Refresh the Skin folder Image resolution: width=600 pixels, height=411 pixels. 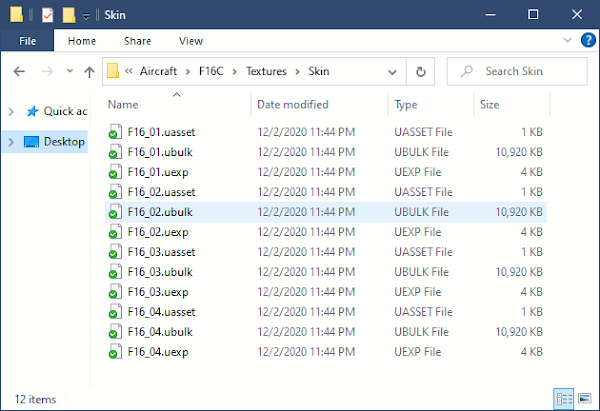(421, 72)
